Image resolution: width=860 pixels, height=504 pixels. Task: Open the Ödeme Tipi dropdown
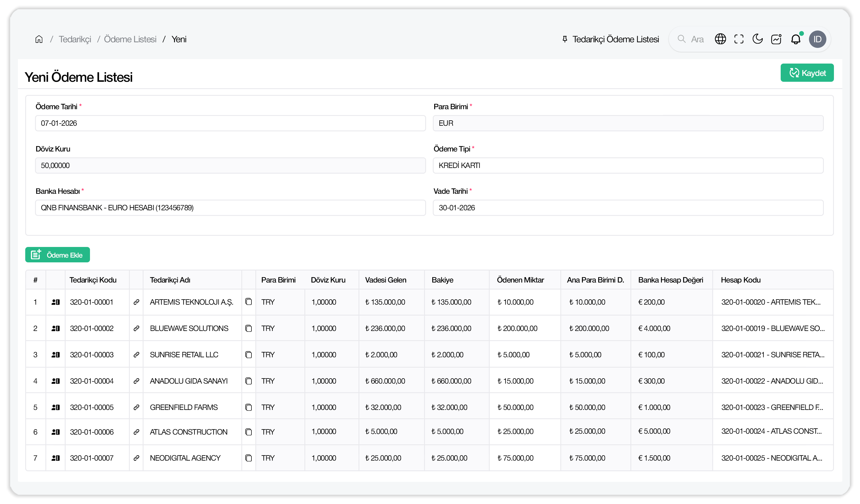click(628, 165)
